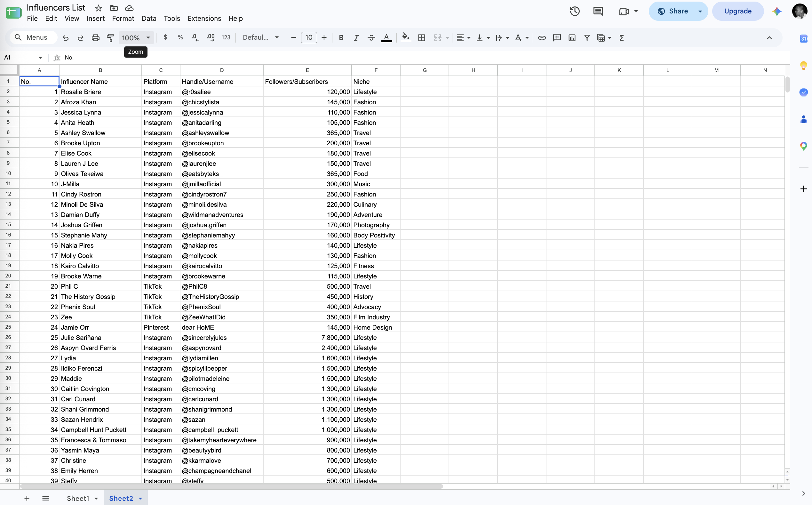The height and width of the screenshot is (505, 812).
Task: Create a filter with the funnel icon
Action: click(x=587, y=38)
